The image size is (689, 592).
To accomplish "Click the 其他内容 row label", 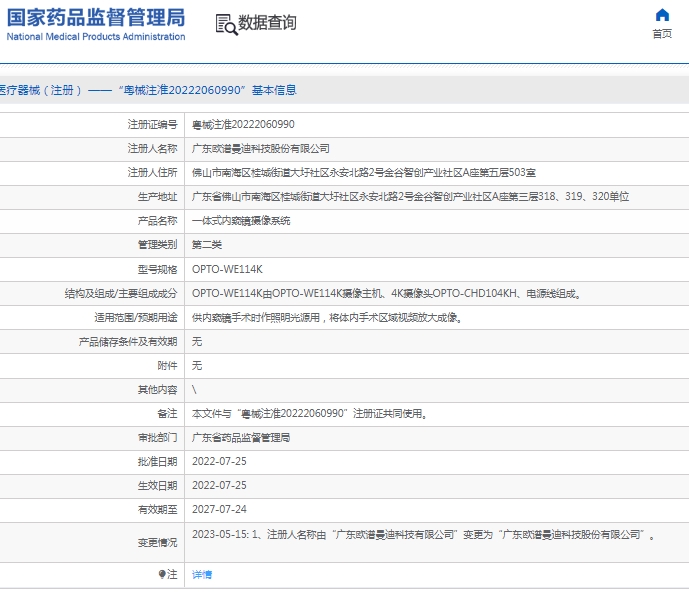I will click(x=157, y=390).
